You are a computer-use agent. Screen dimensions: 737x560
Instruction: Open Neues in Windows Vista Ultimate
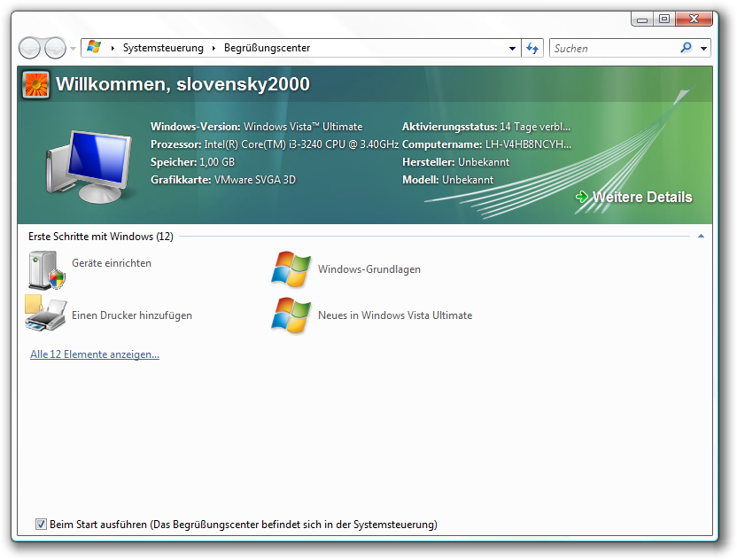pos(395,315)
